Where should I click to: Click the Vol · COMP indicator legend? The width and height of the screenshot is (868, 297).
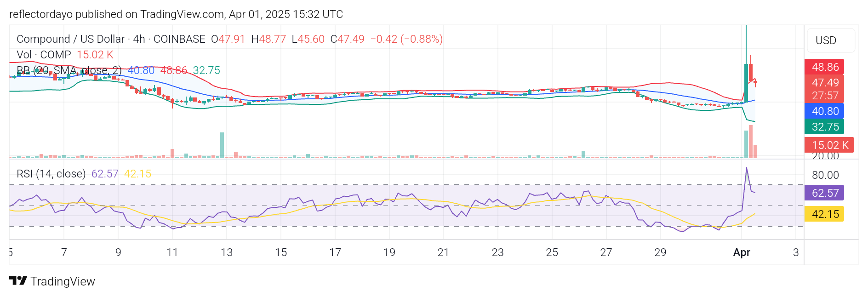pos(44,55)
